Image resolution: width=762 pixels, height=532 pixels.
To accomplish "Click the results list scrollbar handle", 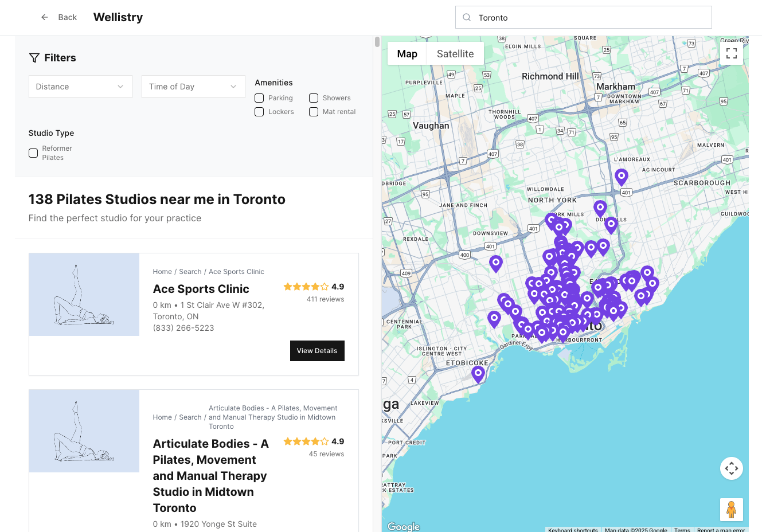I will pos(377,42).
